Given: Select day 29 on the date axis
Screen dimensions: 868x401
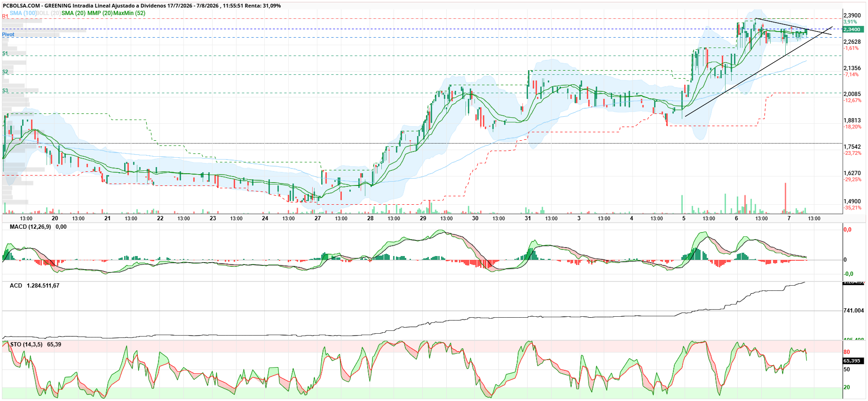Looking at the screenshot, I should point(423,218).
